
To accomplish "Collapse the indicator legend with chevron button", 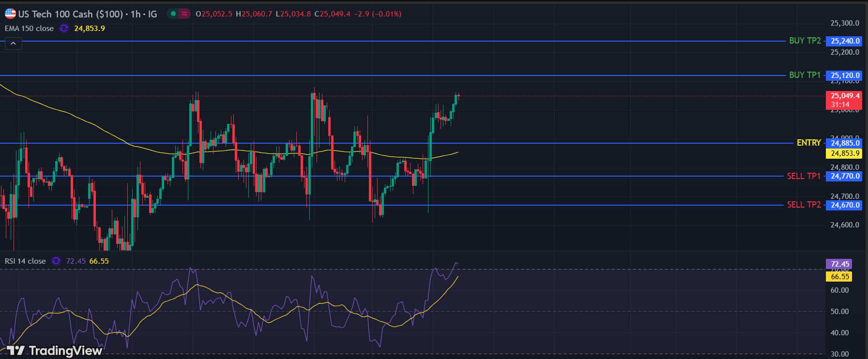I will (x=13, y=44).
